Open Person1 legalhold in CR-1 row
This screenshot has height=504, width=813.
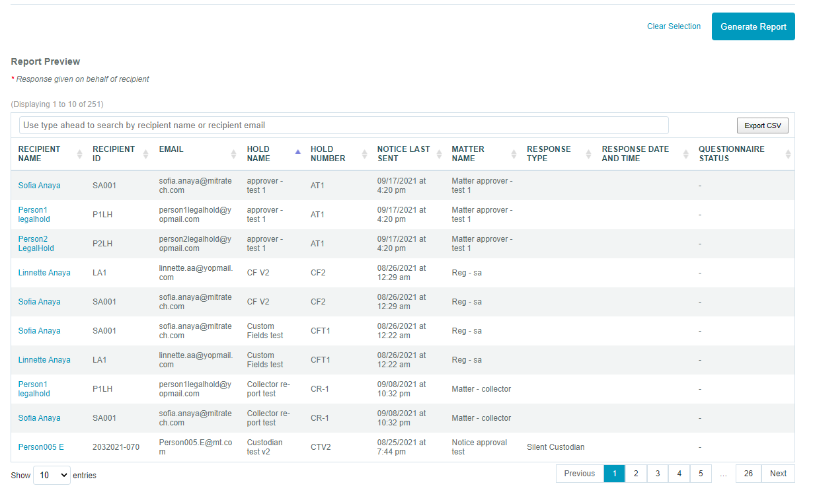tap(34, 389)
